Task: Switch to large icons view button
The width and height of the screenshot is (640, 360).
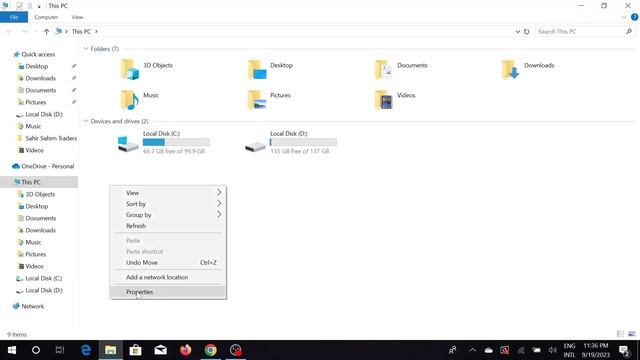Action: pyautogui.click(x=632, y=334)
